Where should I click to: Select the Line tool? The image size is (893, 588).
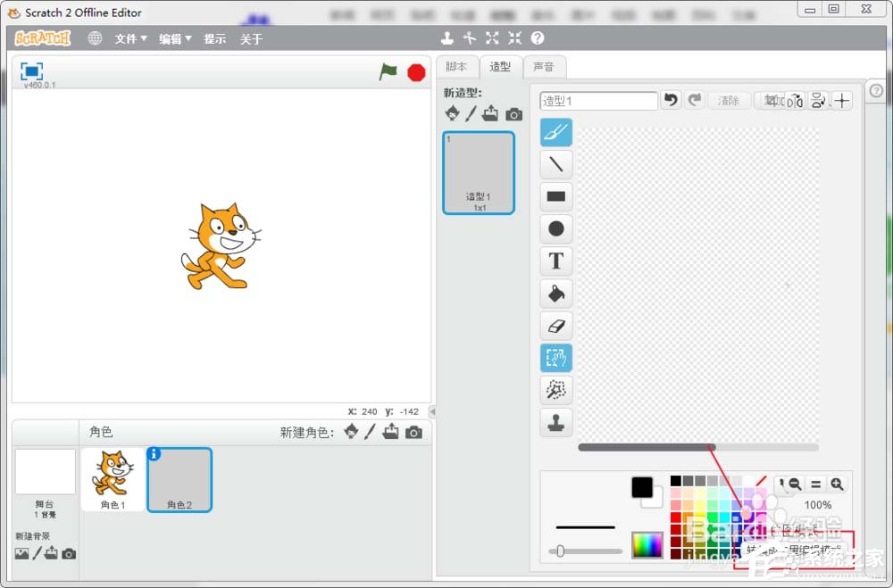click(555, 164)
